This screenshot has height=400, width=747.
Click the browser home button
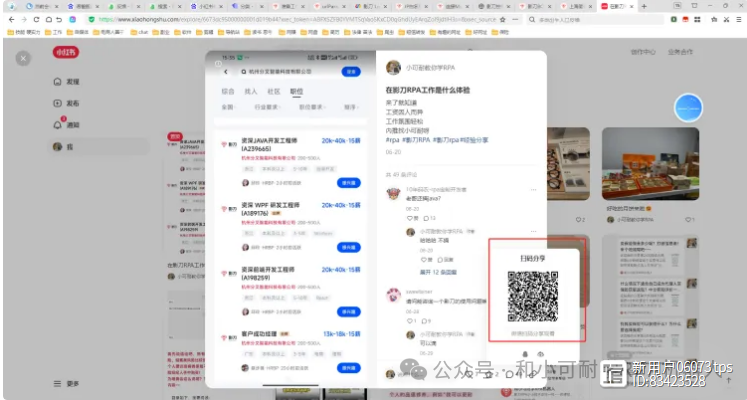click(49, 20)
